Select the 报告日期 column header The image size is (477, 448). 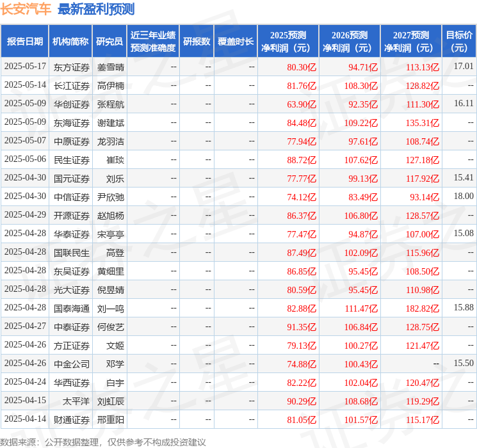pos(24,42)
